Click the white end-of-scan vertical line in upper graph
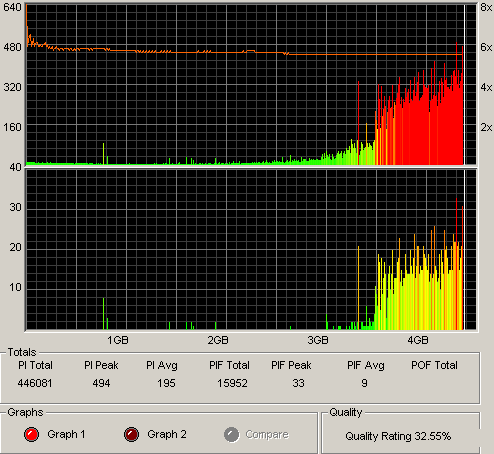 tap(464, 85)
